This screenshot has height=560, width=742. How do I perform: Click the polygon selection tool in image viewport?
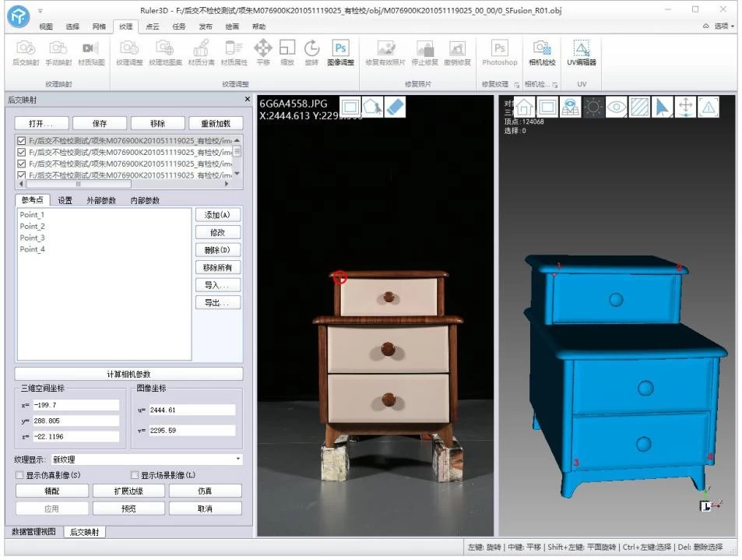click(x=373, y=107)
